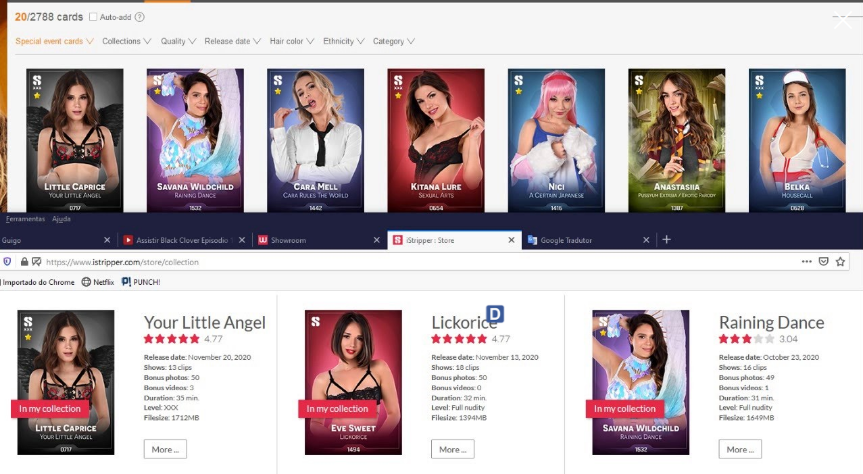Open the PUNCH! bookmark

(x=141, y=282)
